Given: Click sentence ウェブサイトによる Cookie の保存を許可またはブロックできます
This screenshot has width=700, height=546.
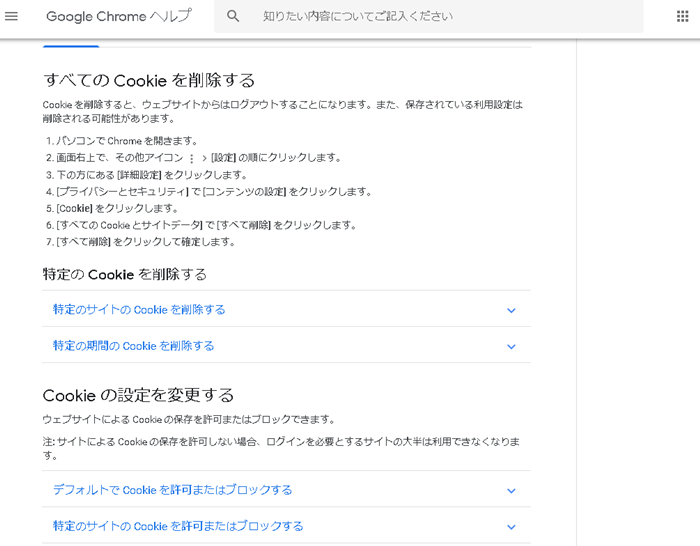Looking at the screenshot, I should click(x=189, y=419).
